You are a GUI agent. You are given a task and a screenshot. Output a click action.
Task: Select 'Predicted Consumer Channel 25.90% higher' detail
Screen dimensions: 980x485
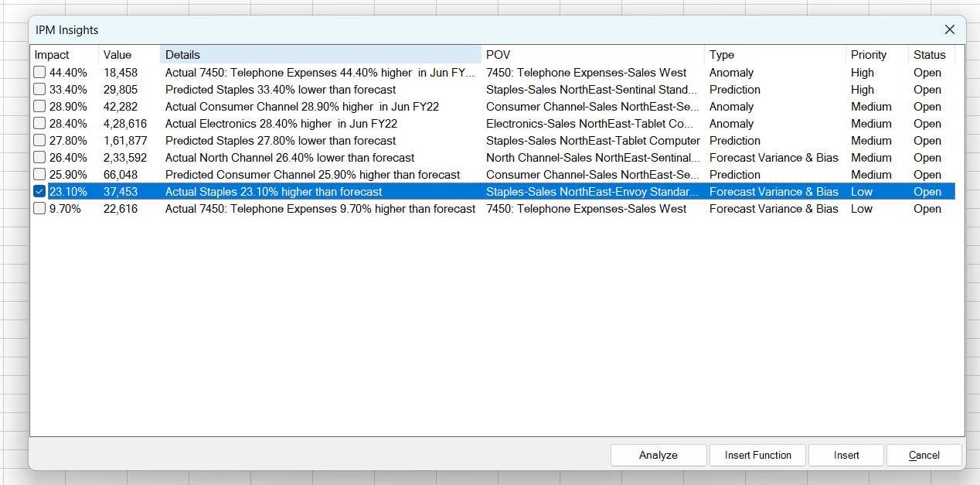312,174
